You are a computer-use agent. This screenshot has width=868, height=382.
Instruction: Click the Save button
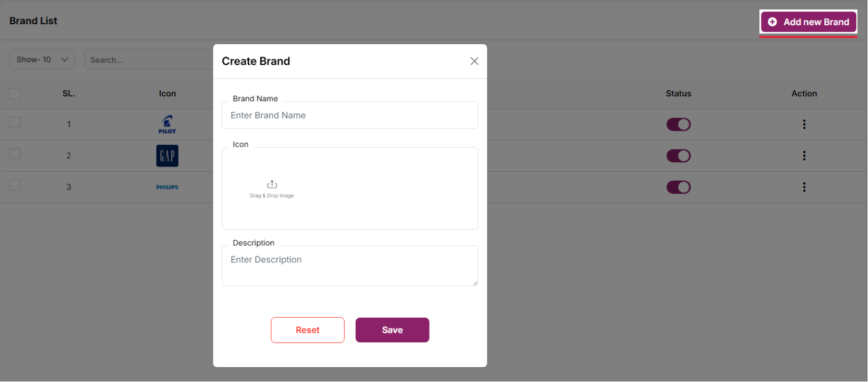click(x=392, y=330)
